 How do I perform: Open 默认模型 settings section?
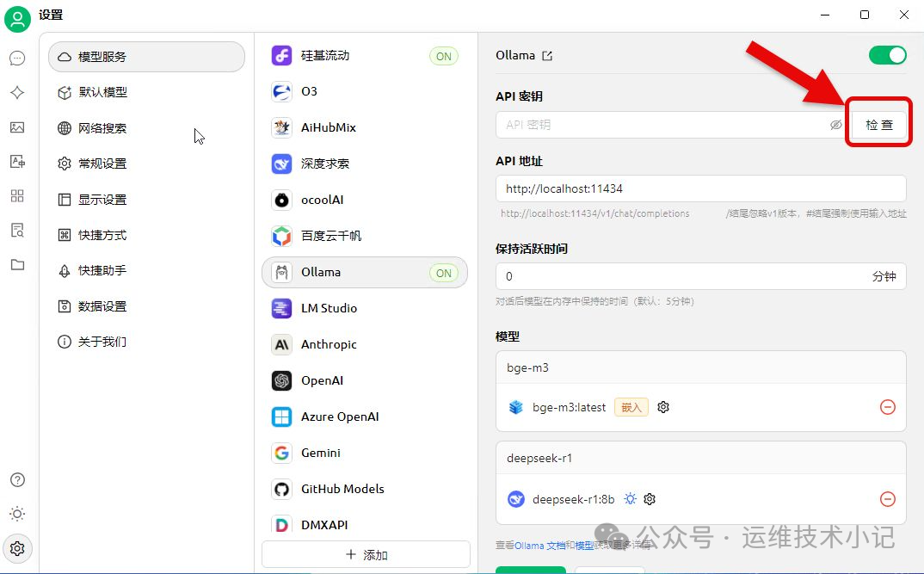click(147, 93)
